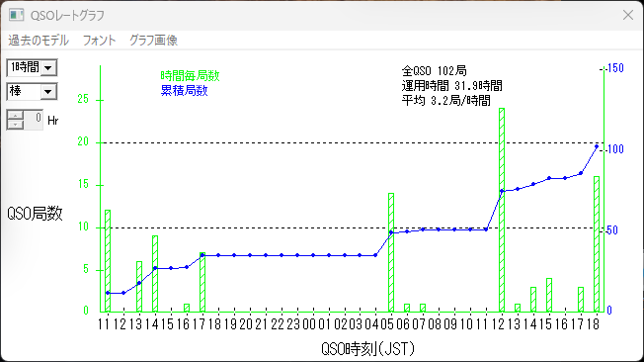Click the QSO局数 axis label
This screenshot has width=644, height=362.
pyautogui.click(x=35, y=214)
